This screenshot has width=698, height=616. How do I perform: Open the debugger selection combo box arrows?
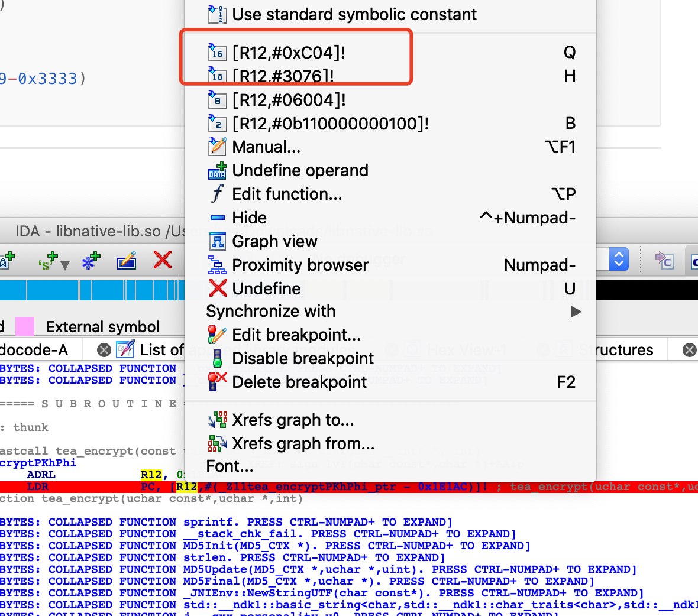(619, 259)
